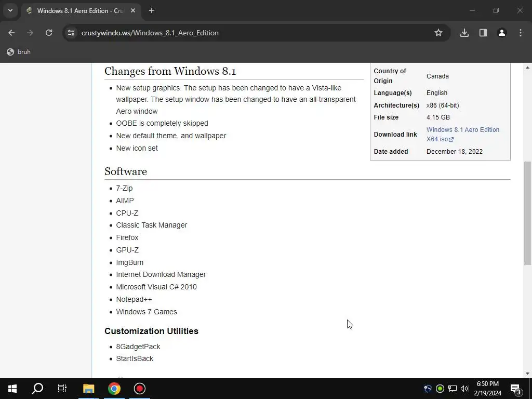Click the 'Internet Download Manager' list item
The width and height of the screenshot is (532, 399).
[x=161, y=274]
